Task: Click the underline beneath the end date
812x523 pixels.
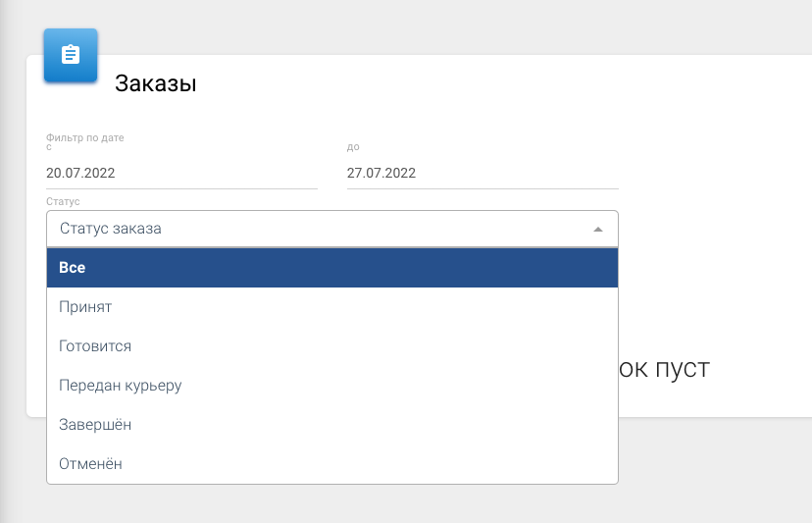Action: (482, 187)
